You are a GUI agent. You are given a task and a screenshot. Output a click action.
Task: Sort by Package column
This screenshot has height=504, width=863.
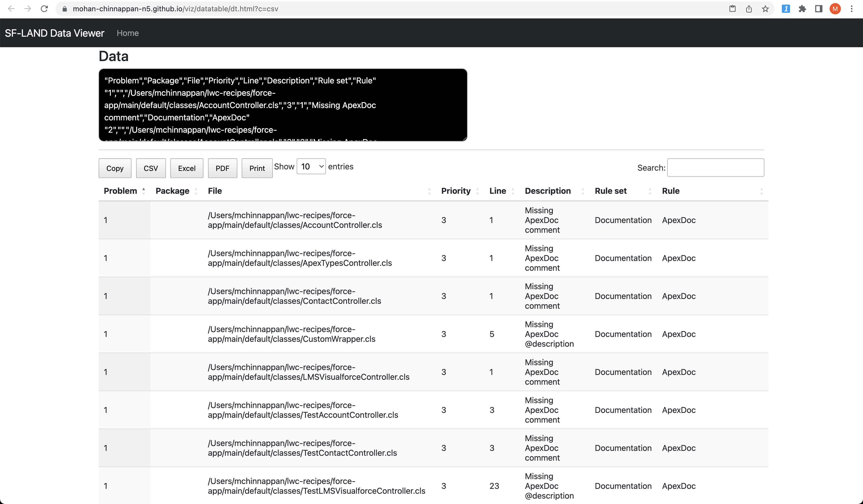[176, 191]
